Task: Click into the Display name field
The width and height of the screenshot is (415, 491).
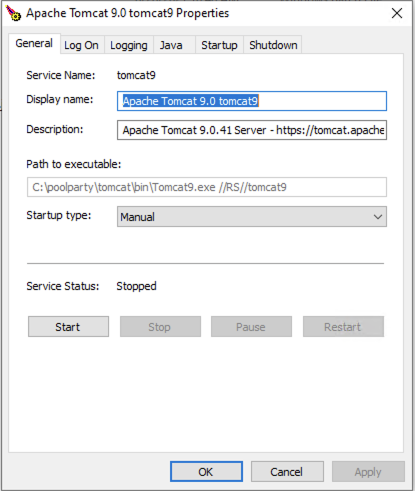Action: tap(252, 101)
